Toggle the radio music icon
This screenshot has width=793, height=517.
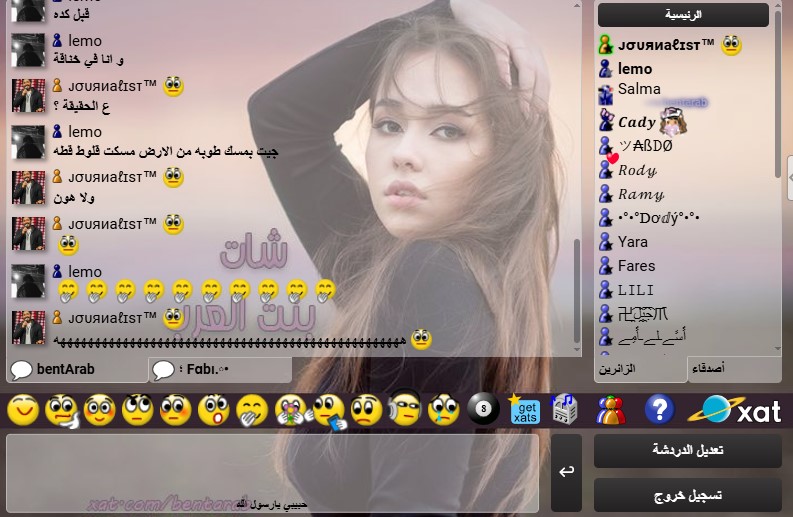(565, 409)
